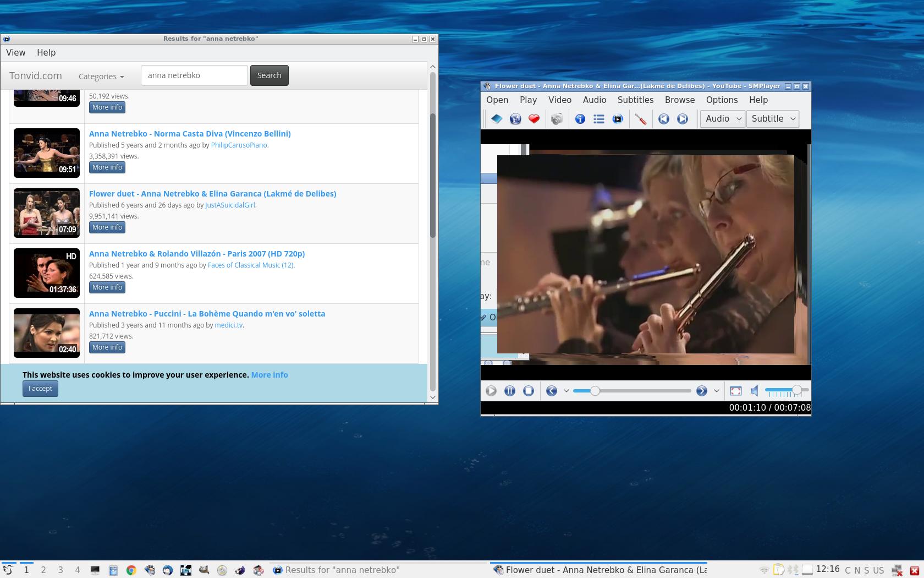Open file icon in SMPlayer toolbar
Viewport: 924px width, 578px height.
(497, 119)
